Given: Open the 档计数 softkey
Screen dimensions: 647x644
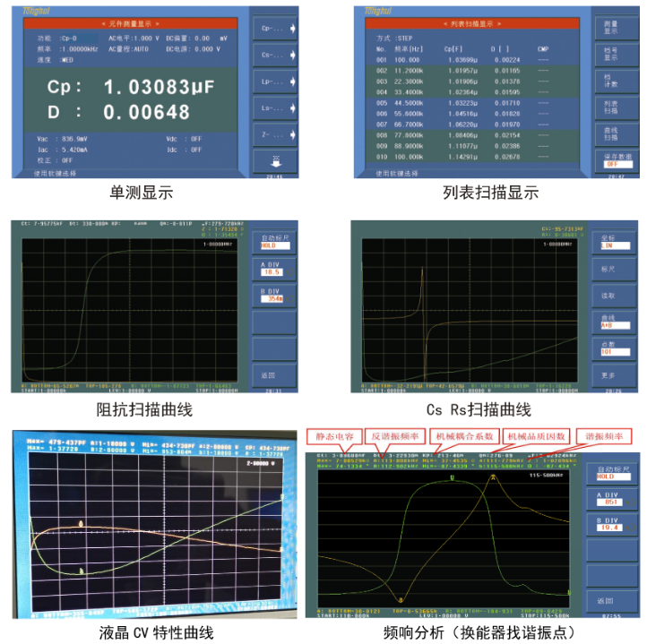Looking at the screenshot, I should click(x=616, y=81).
